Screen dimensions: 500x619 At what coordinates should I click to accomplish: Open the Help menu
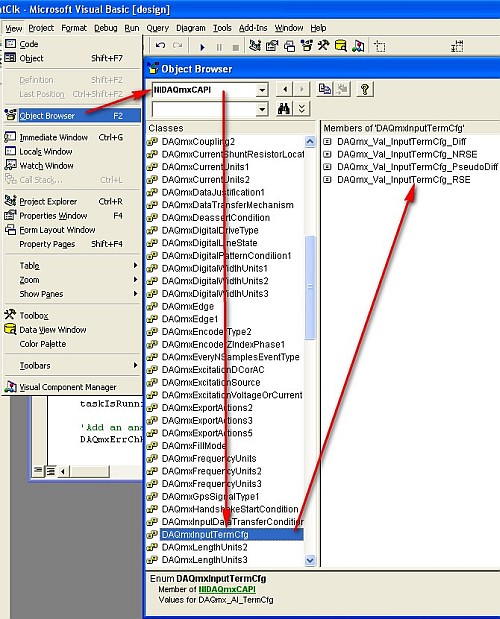coord(318,28)
